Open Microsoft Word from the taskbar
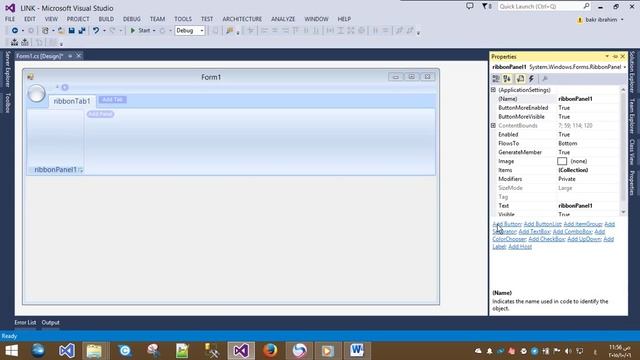The width and height of the screenshot is (640, 360). pos(356,351)
